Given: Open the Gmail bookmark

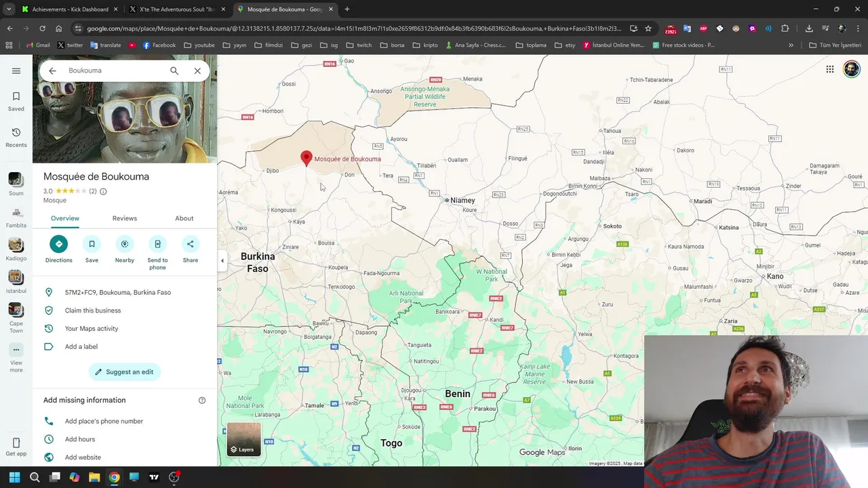Looking at the screenshot, I should coord(38,45).
